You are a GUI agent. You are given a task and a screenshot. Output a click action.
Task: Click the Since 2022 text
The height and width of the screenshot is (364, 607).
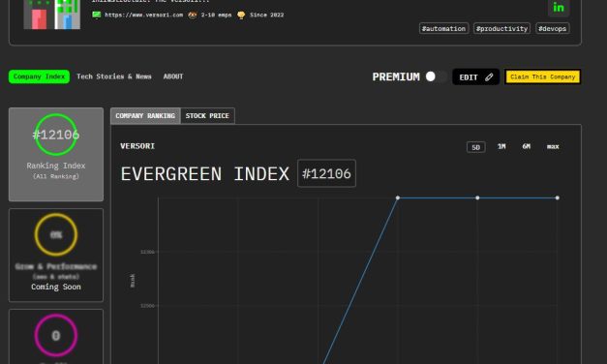[x=267, y=15]
